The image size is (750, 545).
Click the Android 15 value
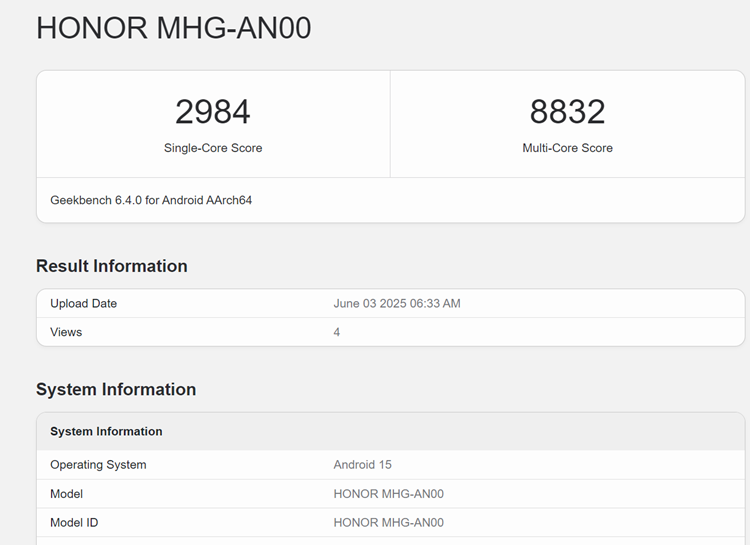pyautogui.click(x=362, y=464)
